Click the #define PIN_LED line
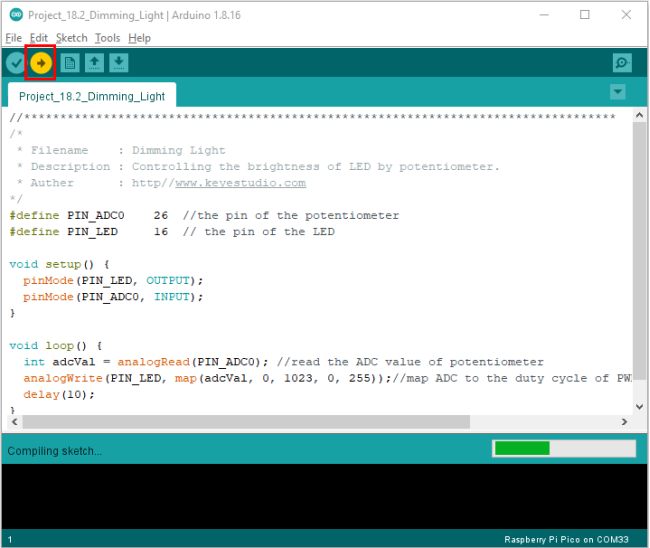This screenshot has width=650, height=548. click(172, 232)
